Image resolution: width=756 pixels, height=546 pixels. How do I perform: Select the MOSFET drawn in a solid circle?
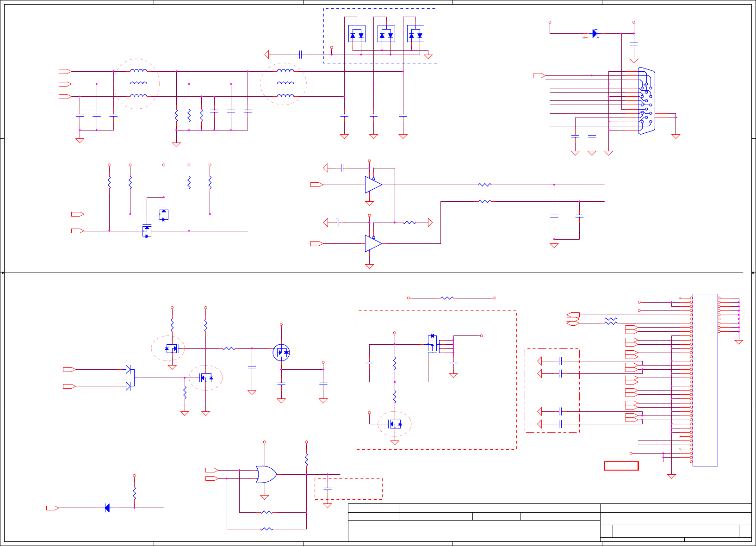coord(281,353)
